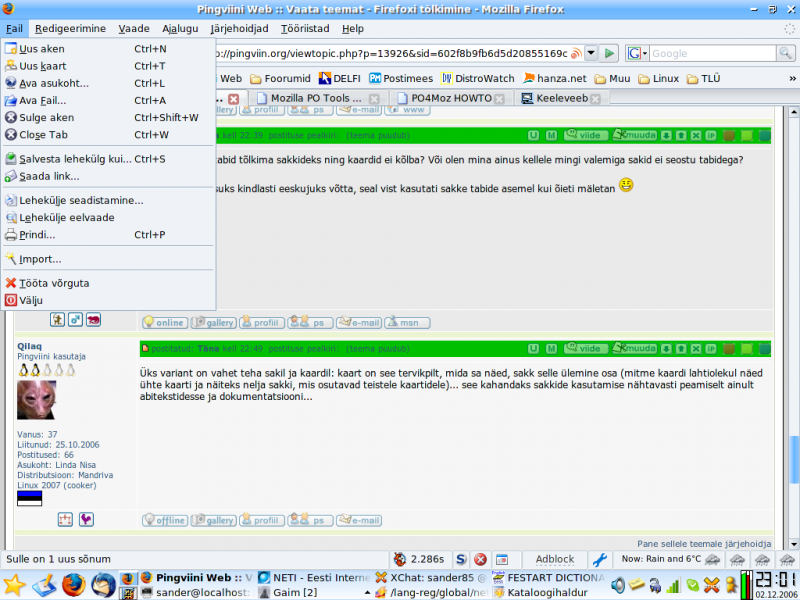Expand the Linux bookmark folder
800x600 pixels.
click(659, 79)
